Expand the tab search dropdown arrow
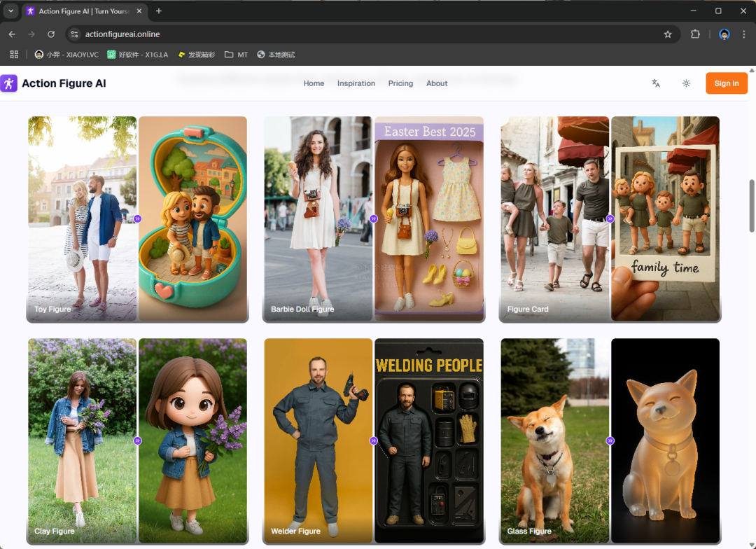756x549 pixels. [10, 11]
